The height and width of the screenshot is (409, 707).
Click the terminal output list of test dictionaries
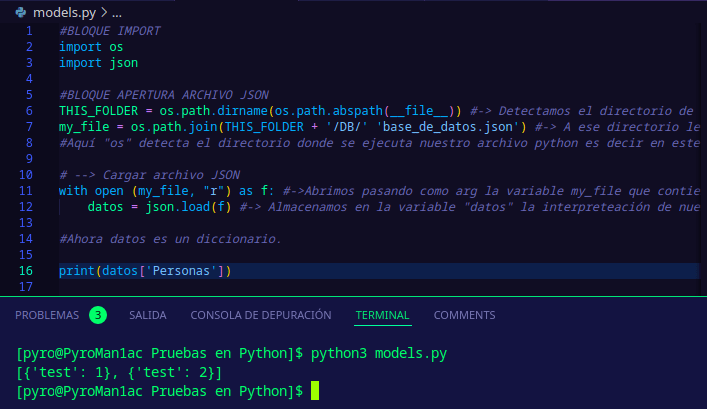119,373
